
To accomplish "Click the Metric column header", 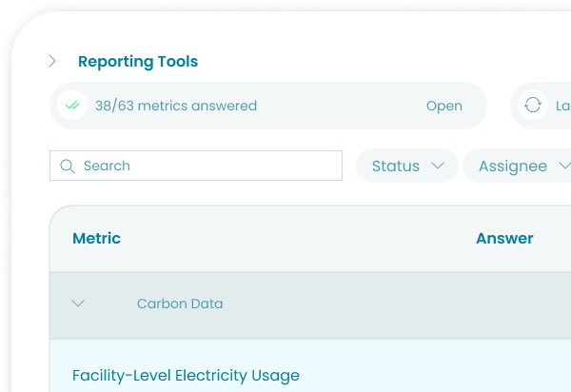I will click(96, 239).
